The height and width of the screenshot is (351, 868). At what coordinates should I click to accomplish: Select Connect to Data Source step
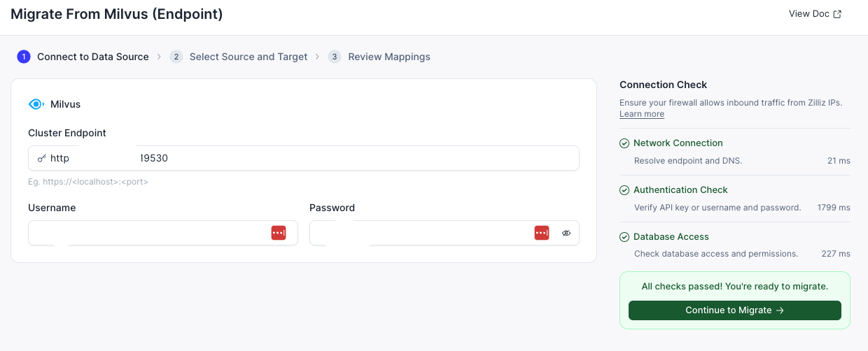92,57
